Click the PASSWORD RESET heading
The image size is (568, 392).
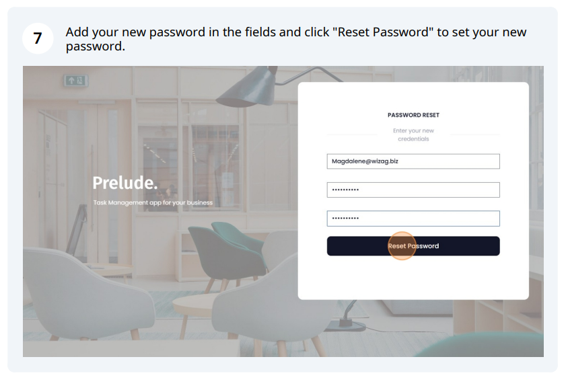pyautogui.click(x=413, y=115)
